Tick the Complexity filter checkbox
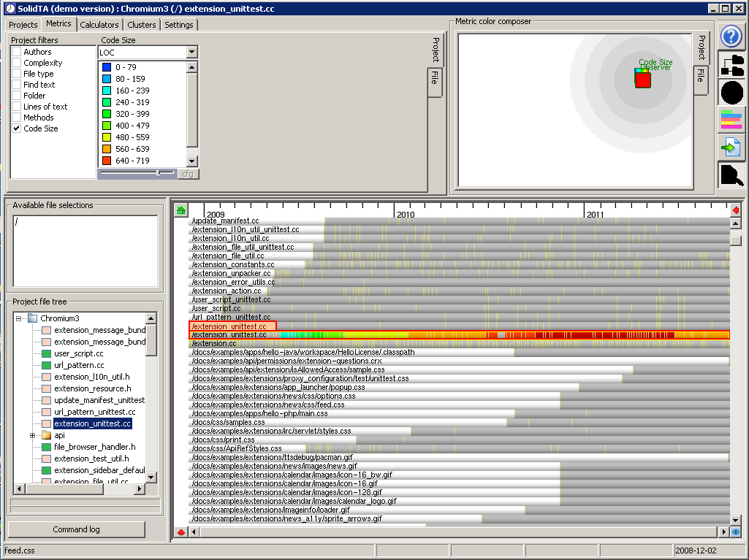The width and height of the screenshot is (749, 560). pyautogui.click(x=17, y=63)
